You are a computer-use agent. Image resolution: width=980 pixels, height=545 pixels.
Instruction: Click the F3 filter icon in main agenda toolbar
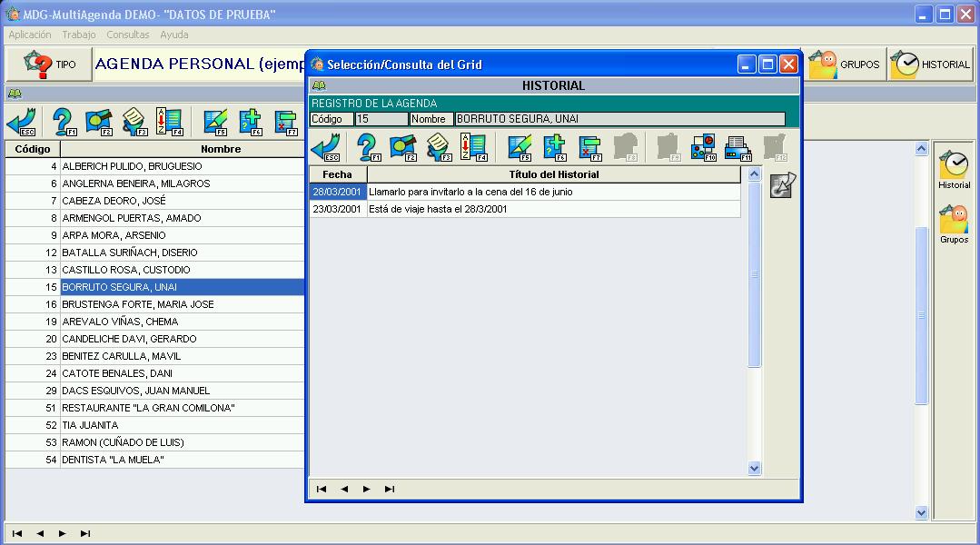(x=134, y=121)
